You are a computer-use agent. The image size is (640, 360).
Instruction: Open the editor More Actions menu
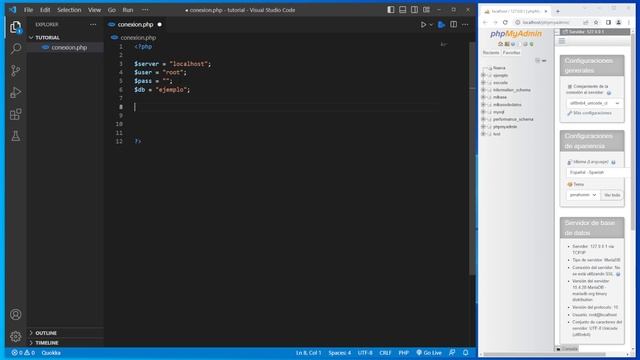[465, 24]
